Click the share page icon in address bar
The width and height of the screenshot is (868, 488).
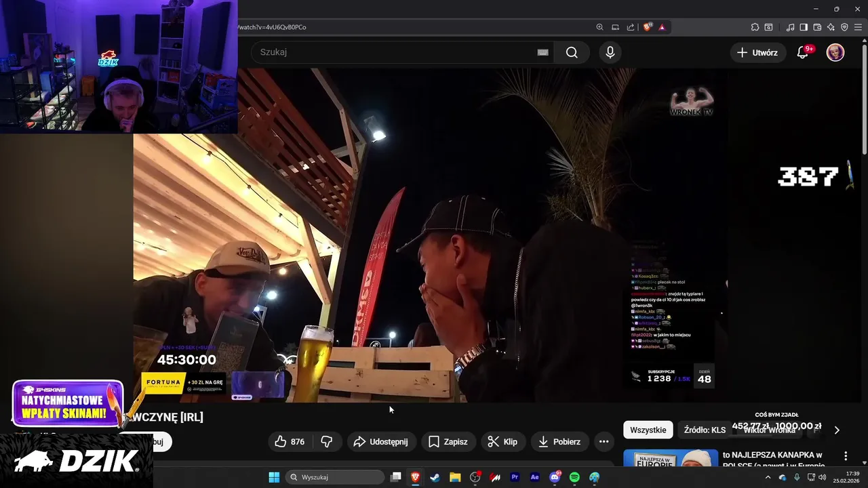[x=631, y=27]
